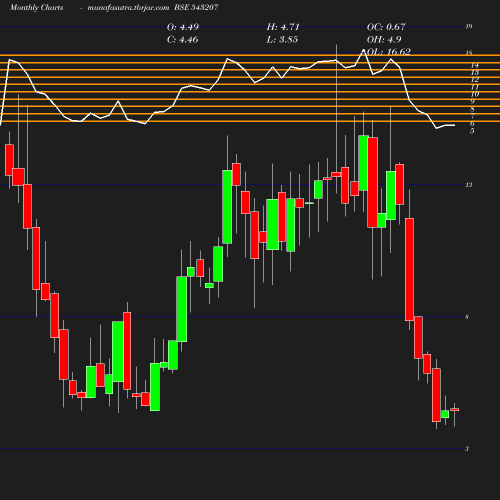Click the 'BSE 543207' symbol label
Image resolution: width=500 pixels, height=500 pixels.
(x=196, y=8)
